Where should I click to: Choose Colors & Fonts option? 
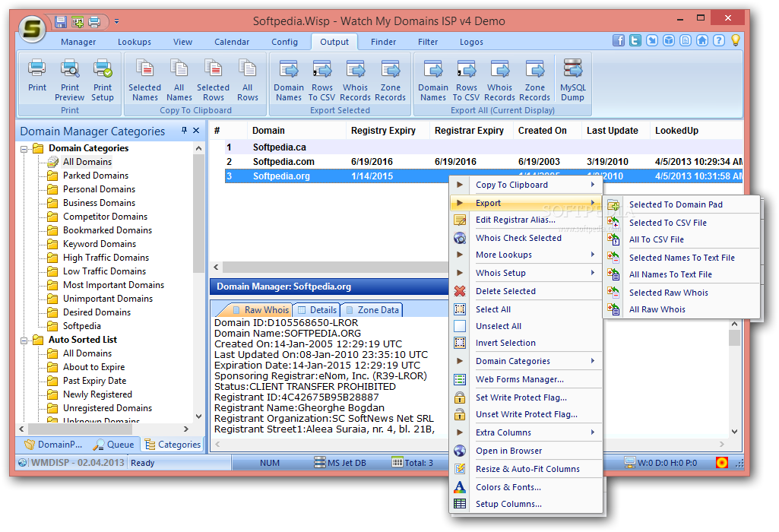click(526, 487)
